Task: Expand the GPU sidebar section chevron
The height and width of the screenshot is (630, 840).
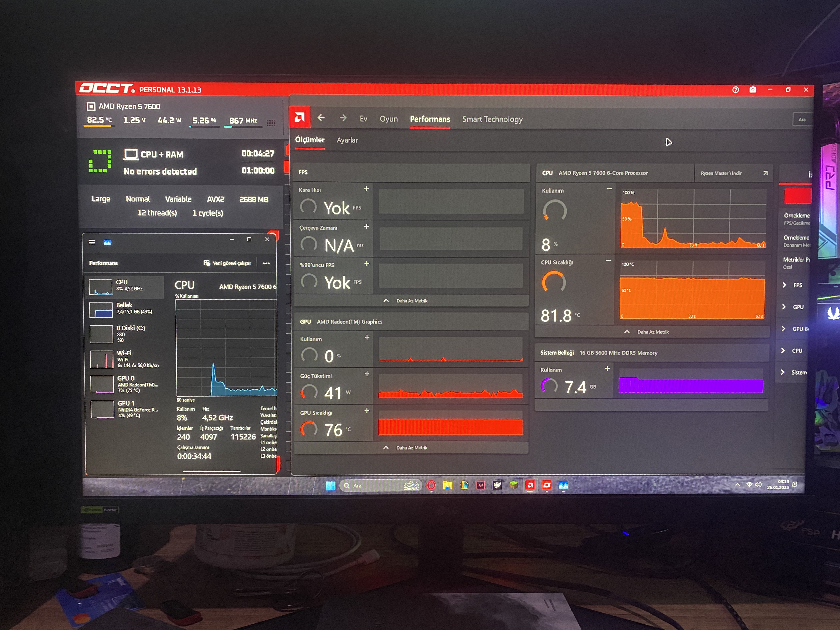Action: coord(784,307)
